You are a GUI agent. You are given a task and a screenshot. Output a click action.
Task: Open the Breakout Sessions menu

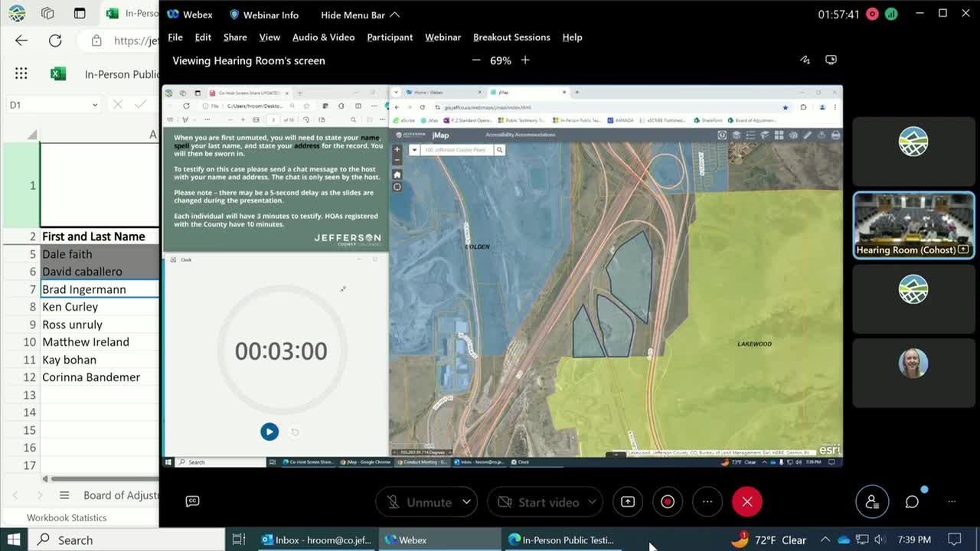[x=511, y=37]
